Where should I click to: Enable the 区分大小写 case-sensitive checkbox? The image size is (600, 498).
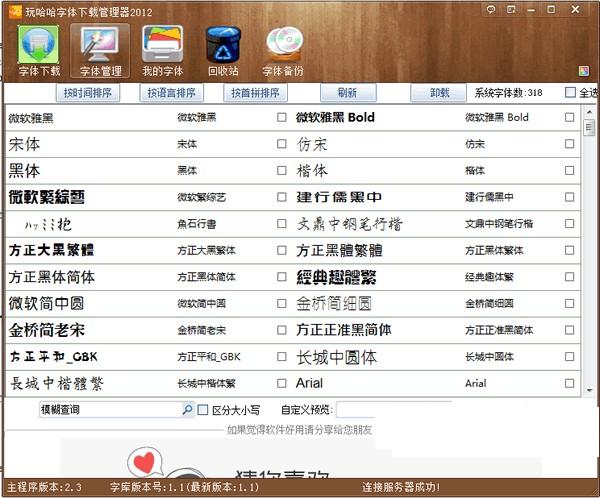pyautogui.click(x=203, y=410)
